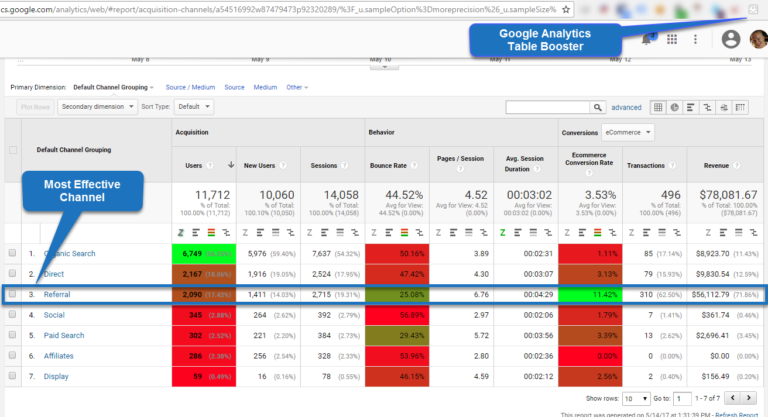Toggle green Z icon under Avg. Session Duration
The width and height of the screenshot is (768, 417).
coord(503,233)
